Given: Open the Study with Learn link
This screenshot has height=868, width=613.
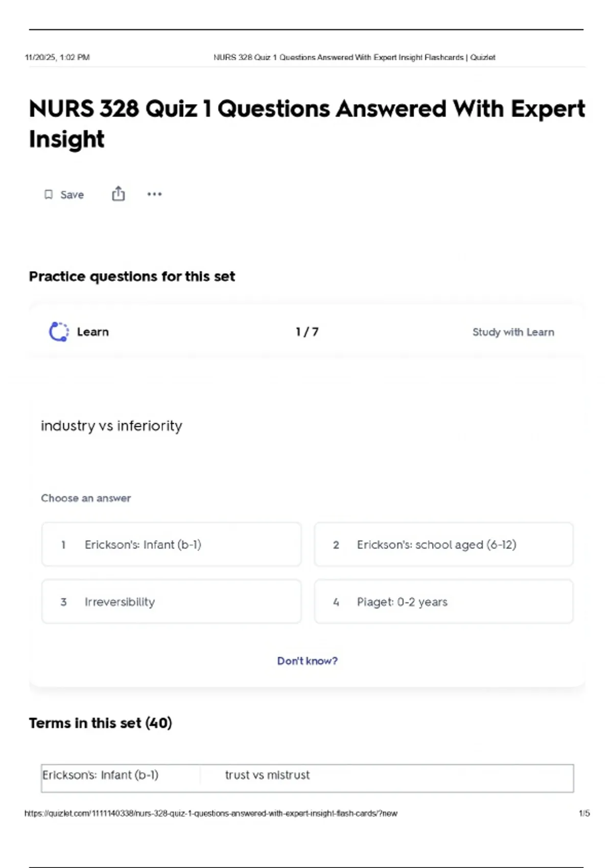Looking at the screenshot, I should tap(513, 332).
